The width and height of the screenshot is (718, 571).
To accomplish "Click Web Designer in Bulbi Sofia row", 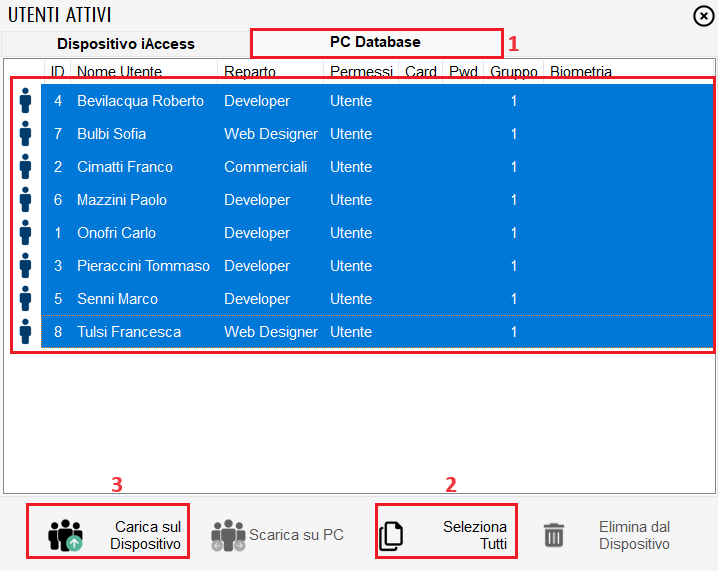I will pos(271,134).
